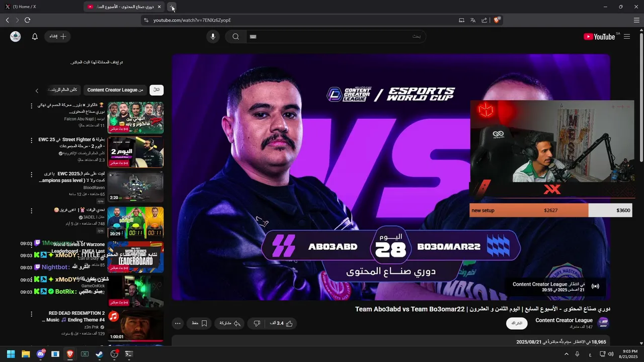Open File Explorer from the taskbar

(26, 354)
